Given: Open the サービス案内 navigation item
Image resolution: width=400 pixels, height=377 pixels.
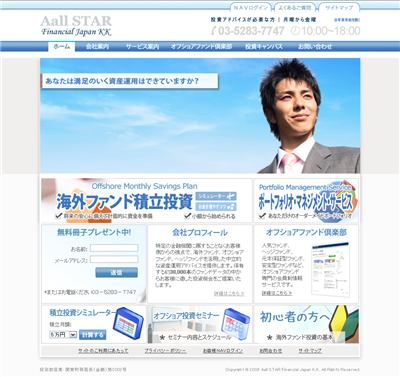Looking at the screenshot, I should coord(142,47).
